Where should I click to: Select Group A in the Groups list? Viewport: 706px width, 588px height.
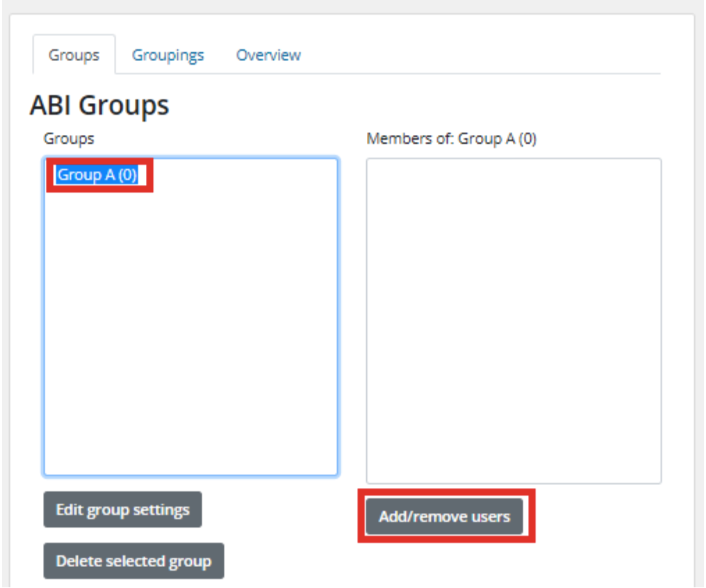tap(97, 175)
